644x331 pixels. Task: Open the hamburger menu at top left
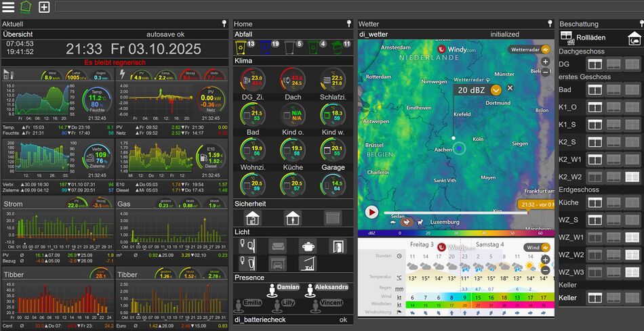[8, 7]
